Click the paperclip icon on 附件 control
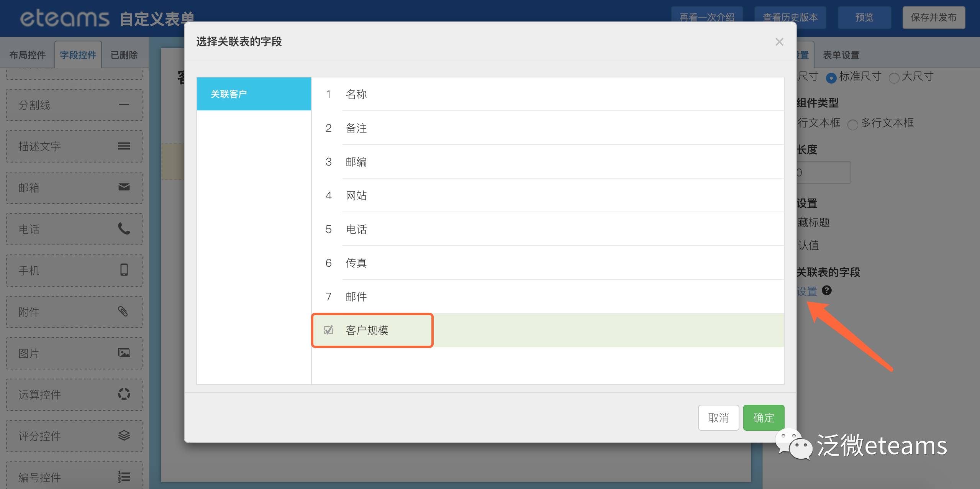Screen dimensions: 980x489 point(123,311)
